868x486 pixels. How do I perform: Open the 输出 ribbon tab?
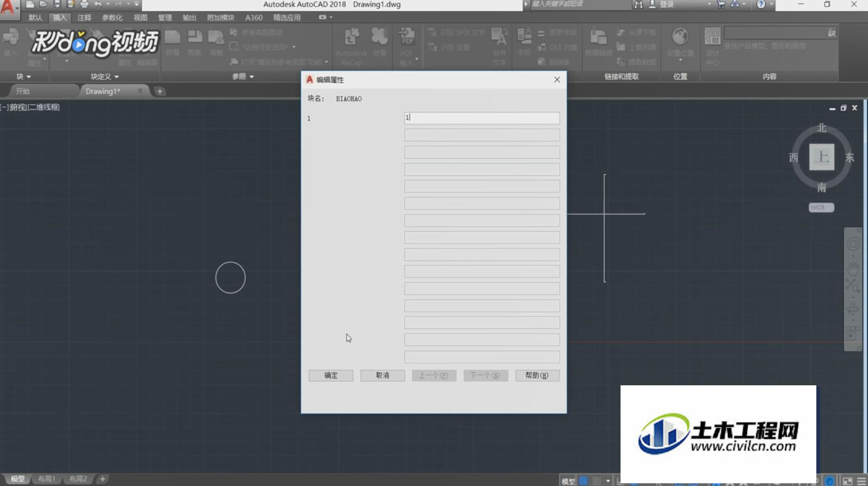pyautogui.click(x=189, y=17)
